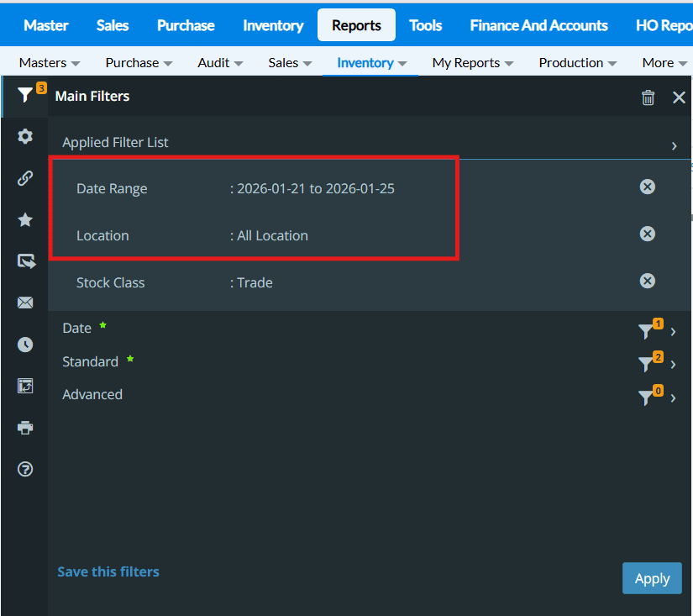Clear all filters with trash icon
This screenshot has height=616, width=693.
pos(648,97)
